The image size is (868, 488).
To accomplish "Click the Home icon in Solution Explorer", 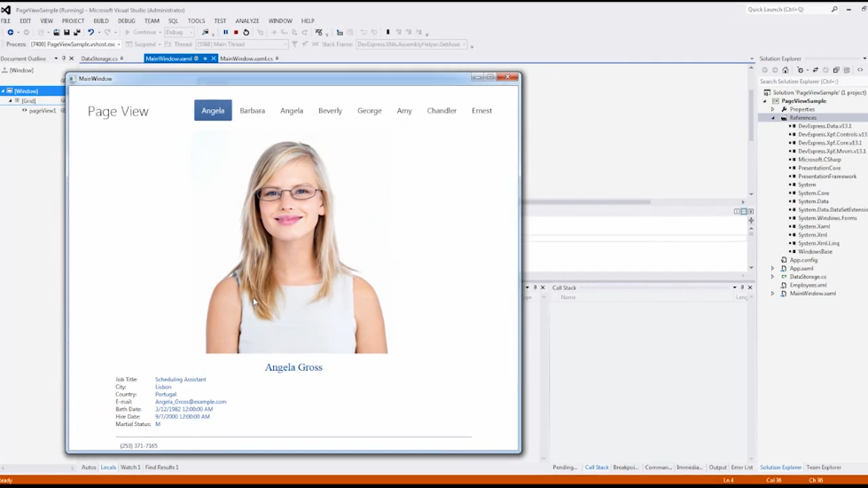I will (x=785, y=70).
